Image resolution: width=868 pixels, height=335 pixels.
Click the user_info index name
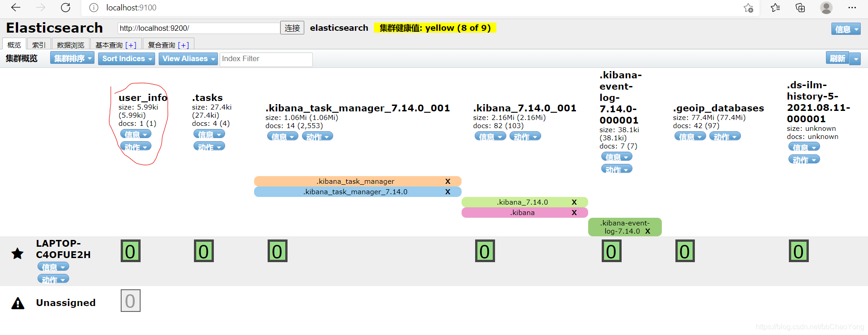(143, 97)
